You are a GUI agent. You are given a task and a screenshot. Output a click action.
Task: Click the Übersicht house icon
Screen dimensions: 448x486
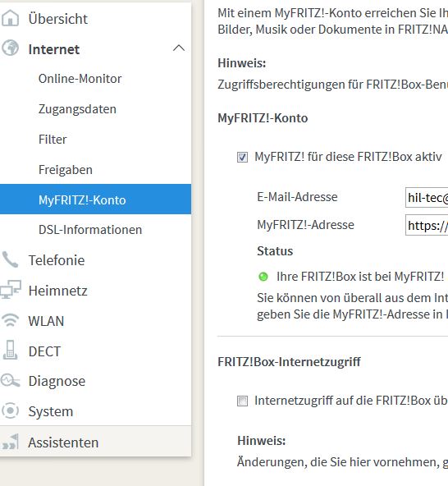coord(10,18)
